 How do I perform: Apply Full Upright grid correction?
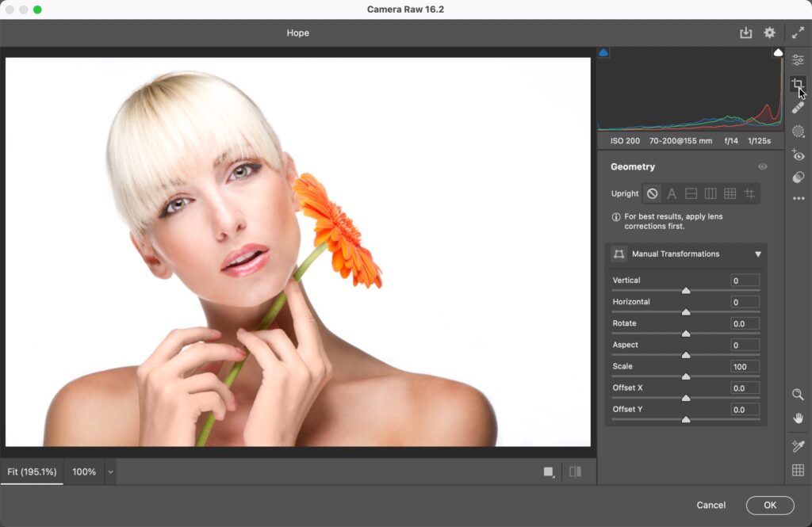coord(730,193)
